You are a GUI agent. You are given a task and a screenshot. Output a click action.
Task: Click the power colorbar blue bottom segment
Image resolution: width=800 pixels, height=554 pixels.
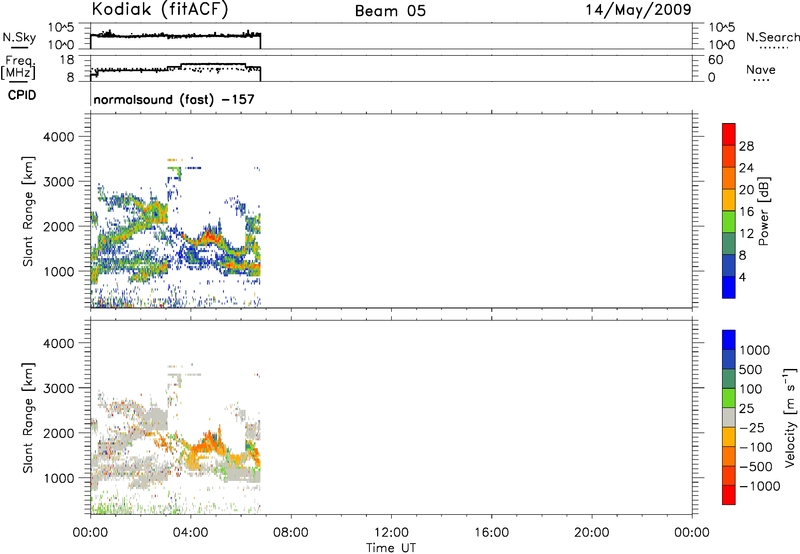point(729,287)
